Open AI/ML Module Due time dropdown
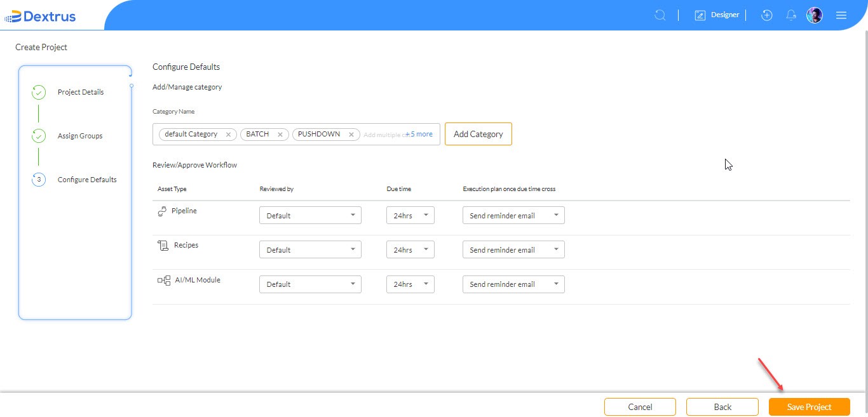This screenshot has width=868, height=417. tap(410, 284)
